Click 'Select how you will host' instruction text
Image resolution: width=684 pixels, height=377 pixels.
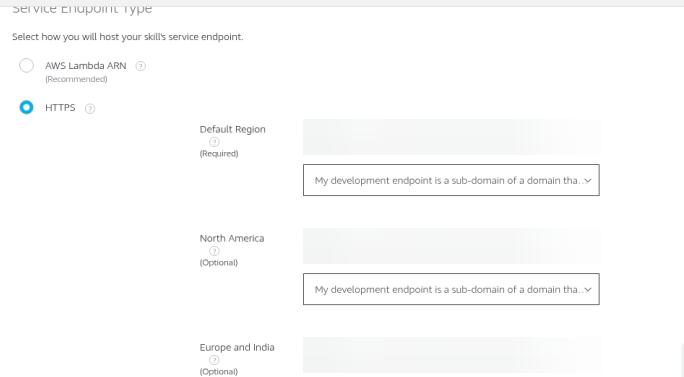127,37
